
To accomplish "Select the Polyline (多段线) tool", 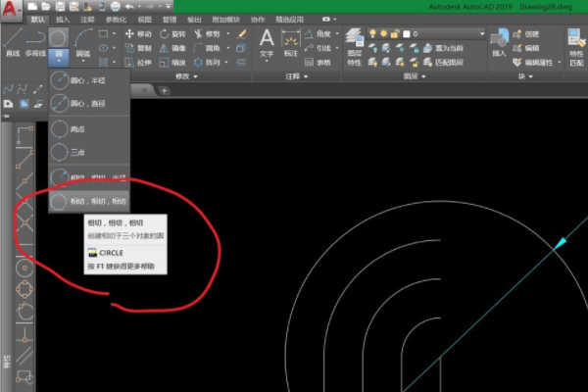I will tap(35, 42).
